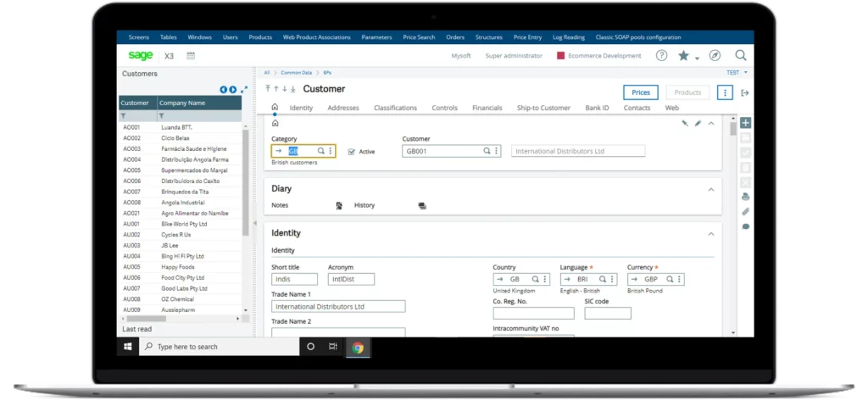868x401 pixels.
Task: Jump to last customer record arrow
Action: click(x=292, y=89)
